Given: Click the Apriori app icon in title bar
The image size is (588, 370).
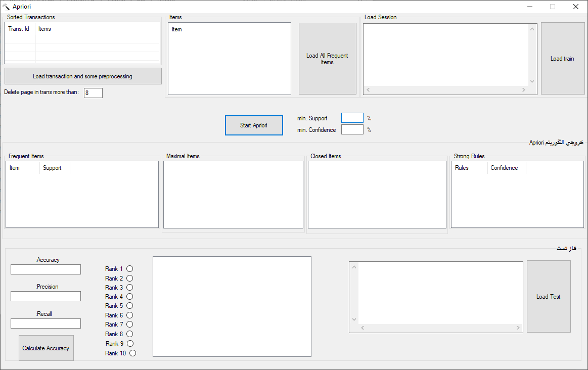Looking at the screenshot, I should tap(6, 7).
